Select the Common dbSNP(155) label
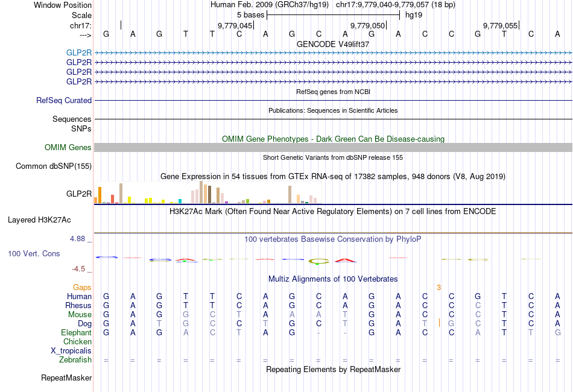Viewport: 573px width, 392px height. (x=54, y=166)
